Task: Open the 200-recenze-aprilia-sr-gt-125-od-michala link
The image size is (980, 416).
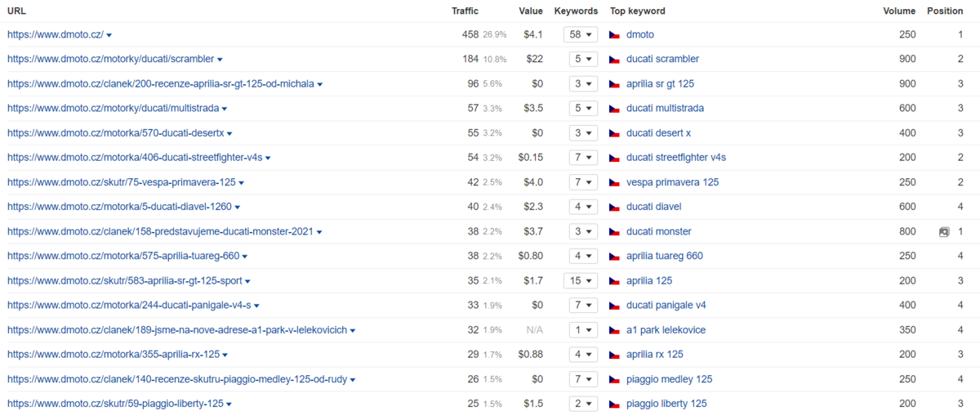Action: [x=161, y=84]
